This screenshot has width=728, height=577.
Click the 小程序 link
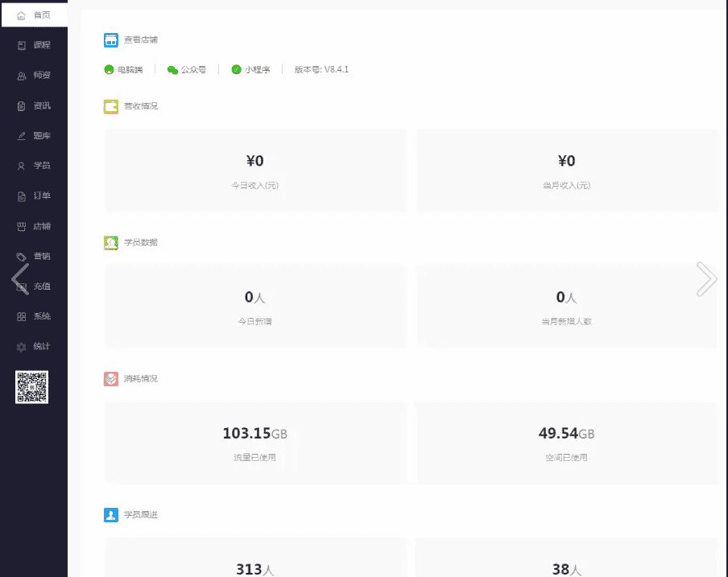point(257,70)
